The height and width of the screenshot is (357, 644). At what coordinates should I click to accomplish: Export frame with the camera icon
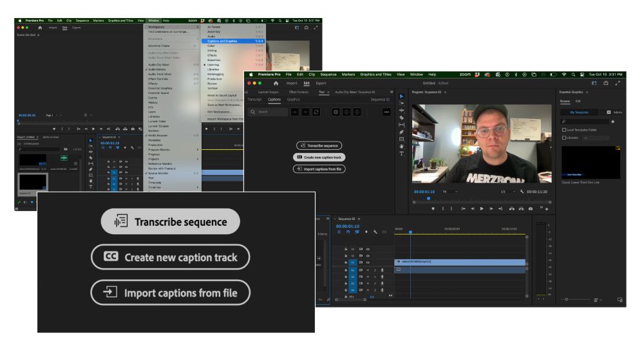531,209
